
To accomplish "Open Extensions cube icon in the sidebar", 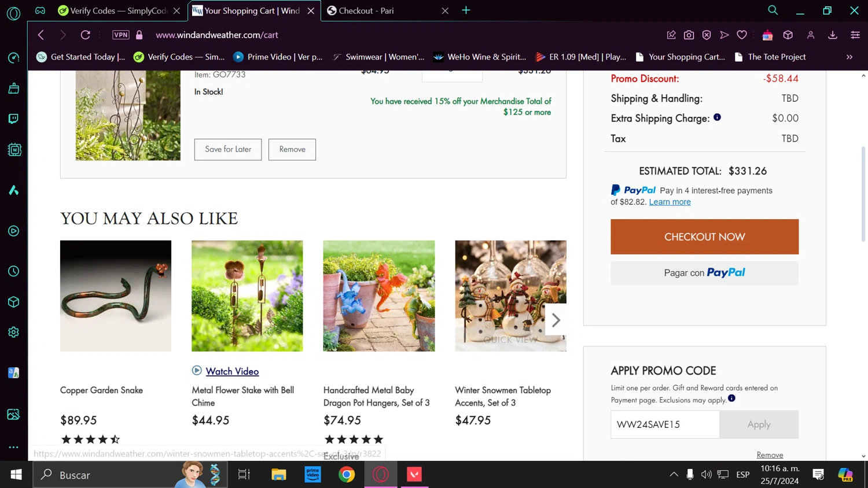I will pyautogui.click(x=14, y=302).
